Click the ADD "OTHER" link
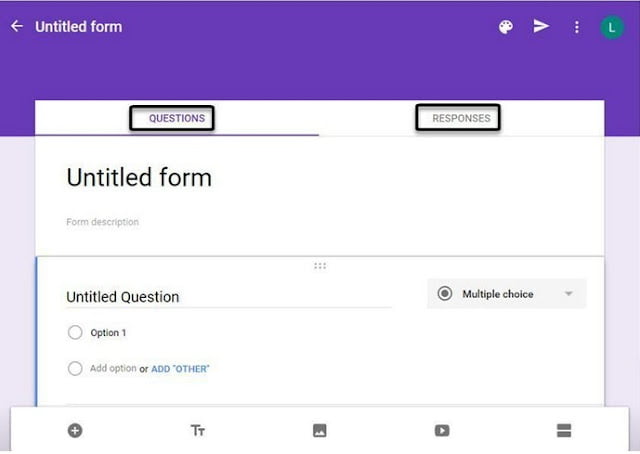 [180, 369]
